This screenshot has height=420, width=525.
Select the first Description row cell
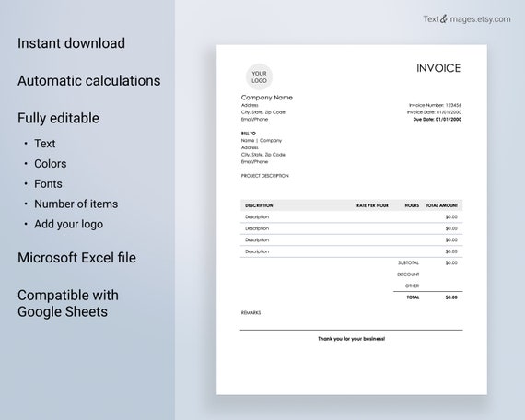257,217
